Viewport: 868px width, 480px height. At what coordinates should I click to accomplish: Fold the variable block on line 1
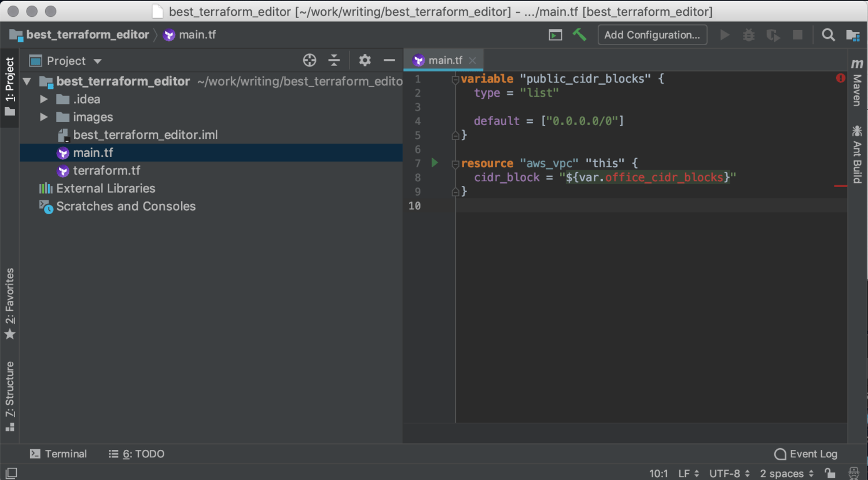click(x=455, y=79)
